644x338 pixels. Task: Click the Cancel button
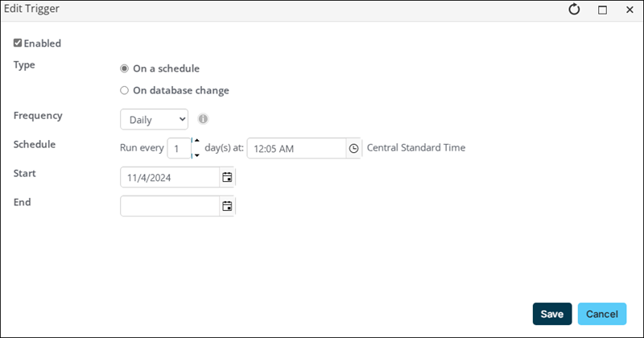pyautogui.click(x=601, y=314)
